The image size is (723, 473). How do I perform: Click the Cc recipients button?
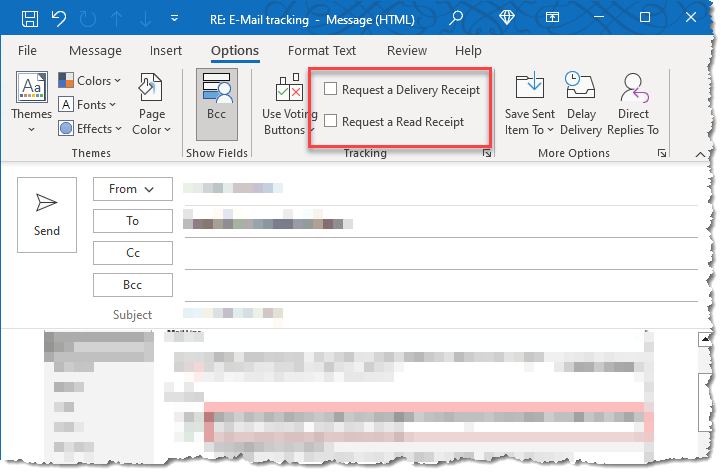coord(133,253)
